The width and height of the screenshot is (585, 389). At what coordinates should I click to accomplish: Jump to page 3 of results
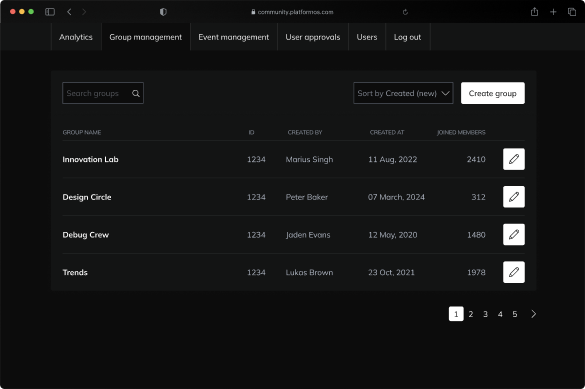tap(485, 314)
